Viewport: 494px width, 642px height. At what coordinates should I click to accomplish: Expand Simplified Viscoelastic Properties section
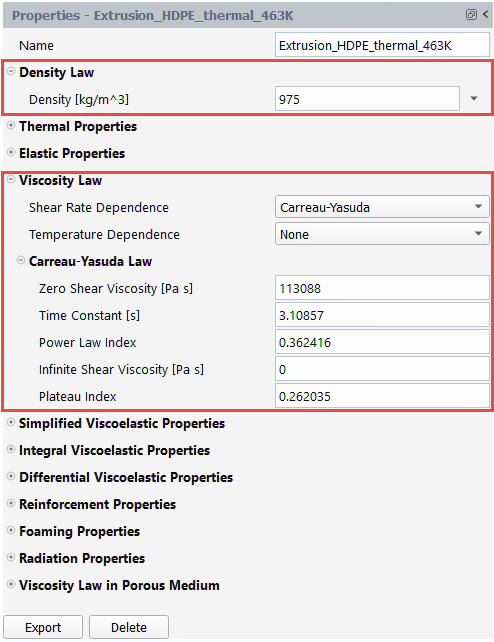pos(11,423)
